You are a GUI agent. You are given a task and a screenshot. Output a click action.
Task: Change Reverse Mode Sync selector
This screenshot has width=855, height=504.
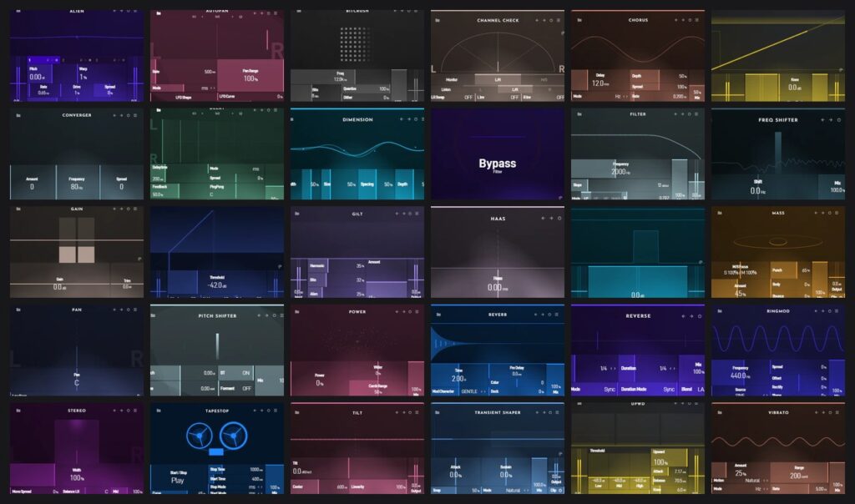coord(610,389)
